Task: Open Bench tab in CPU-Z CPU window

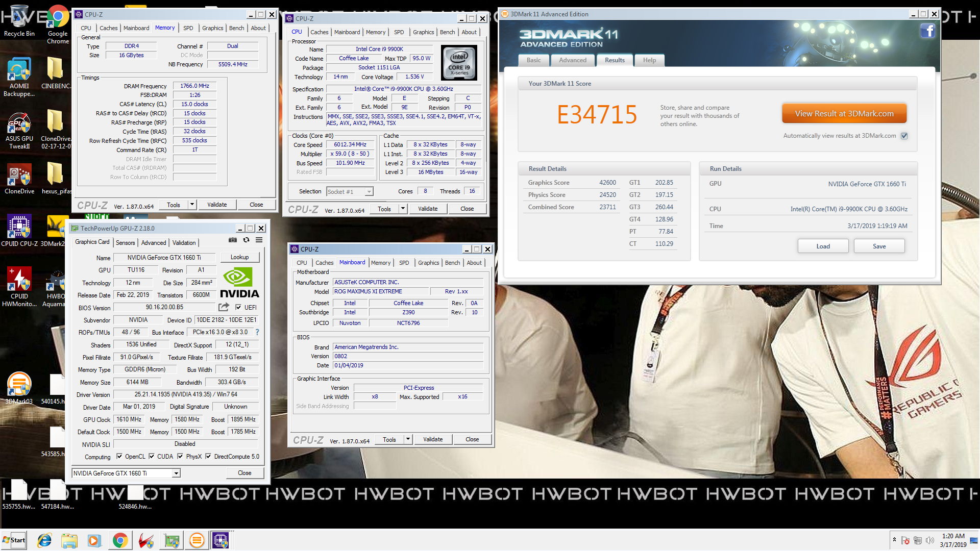Action: pos(447,32)
